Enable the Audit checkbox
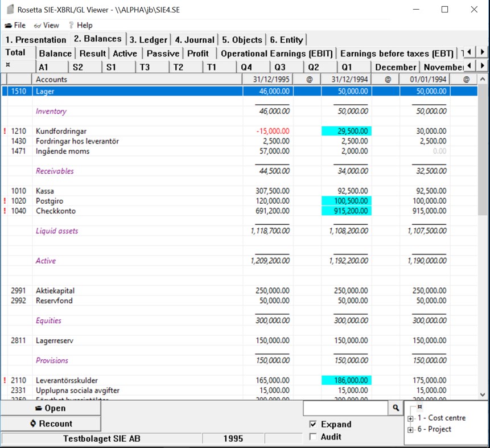Image resolution: width=490 pixels, height=448 pixels. coord(312,437)
